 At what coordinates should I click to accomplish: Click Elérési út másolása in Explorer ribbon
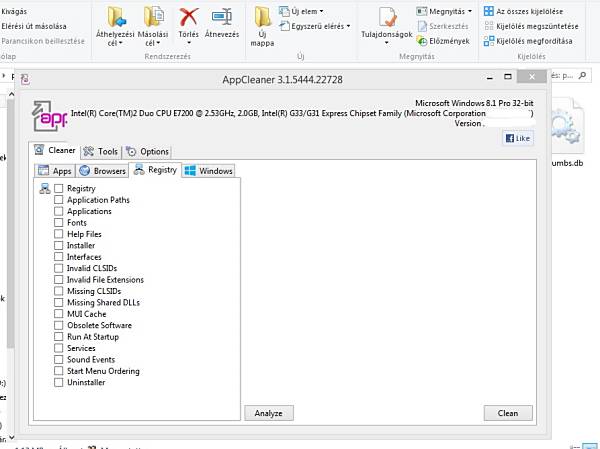coord(34,26)
